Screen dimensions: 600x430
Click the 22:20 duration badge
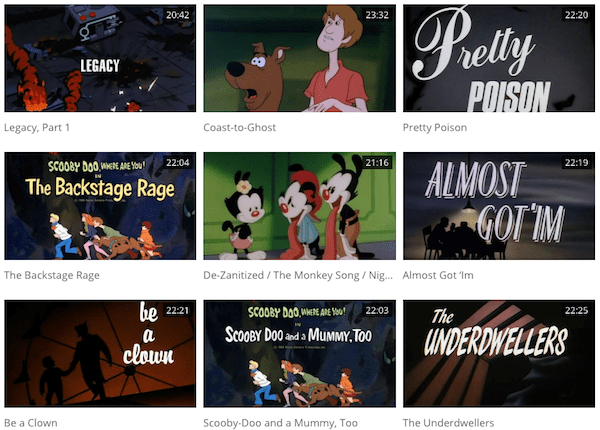coord(576,15)
